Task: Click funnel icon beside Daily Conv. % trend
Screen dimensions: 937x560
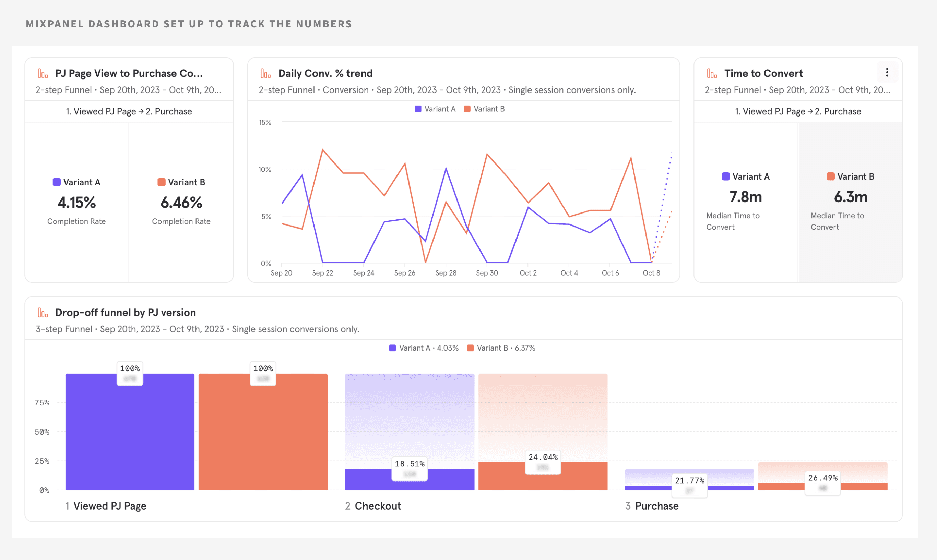Action: click(265, 73)
